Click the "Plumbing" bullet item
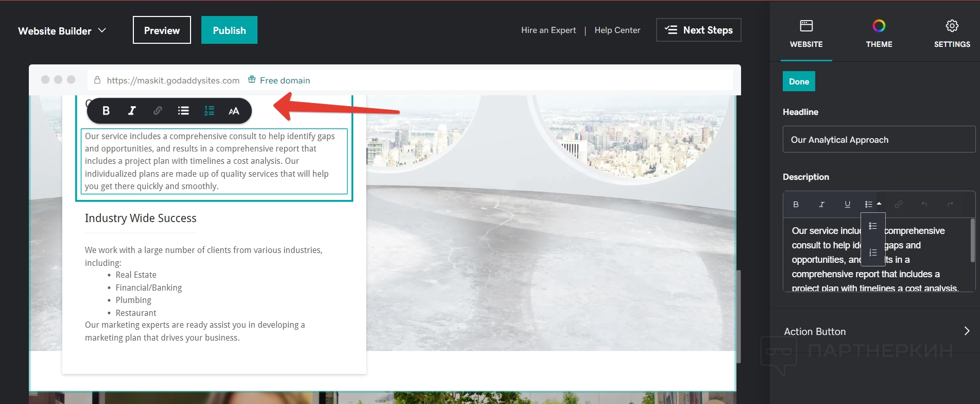The width and height of the screenshot is (980, 404). pos(133,300)
